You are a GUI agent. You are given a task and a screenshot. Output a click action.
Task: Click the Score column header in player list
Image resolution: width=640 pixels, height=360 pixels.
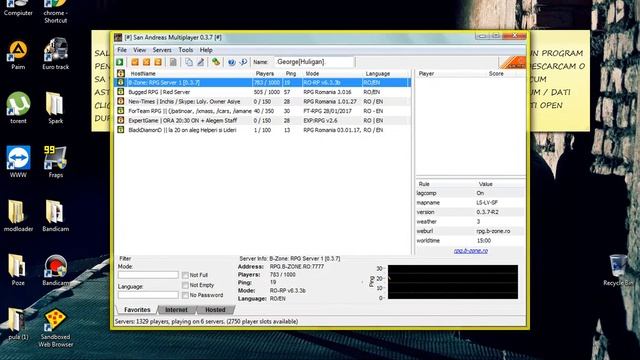pos(496,73)
